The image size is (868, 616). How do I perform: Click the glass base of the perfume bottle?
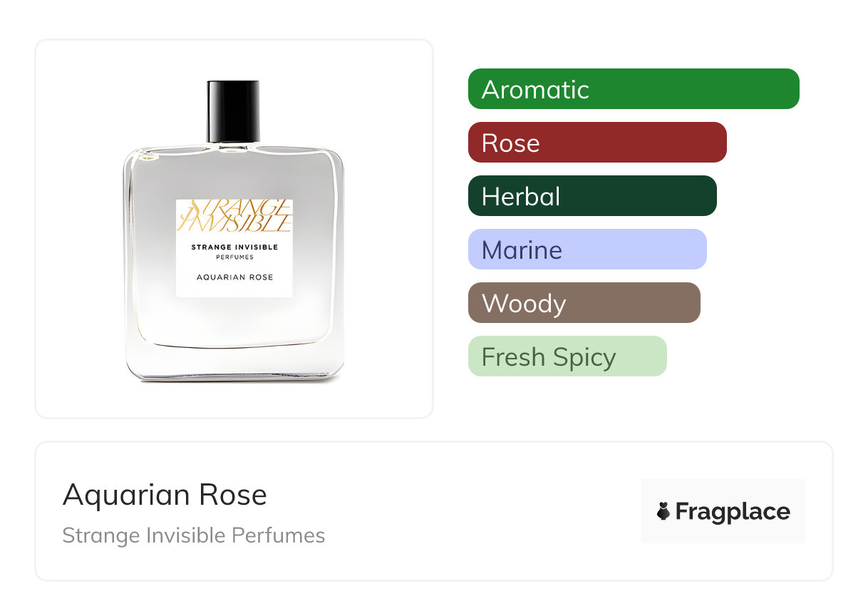tap(234, 364)
